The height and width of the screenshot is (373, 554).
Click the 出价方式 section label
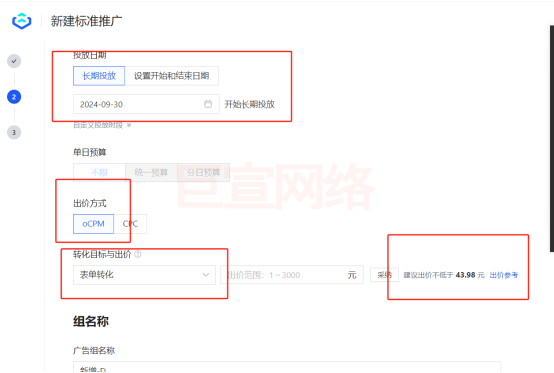point(90,203)
